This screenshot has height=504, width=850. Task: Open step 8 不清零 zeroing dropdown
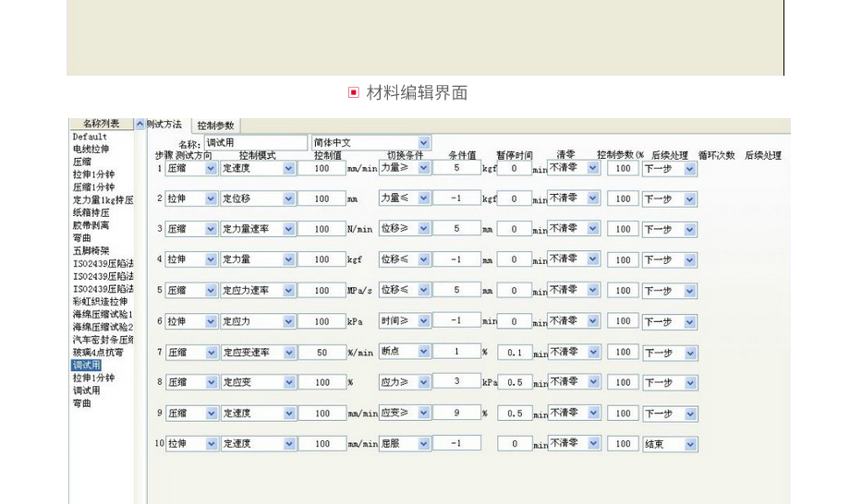point(592,382)
